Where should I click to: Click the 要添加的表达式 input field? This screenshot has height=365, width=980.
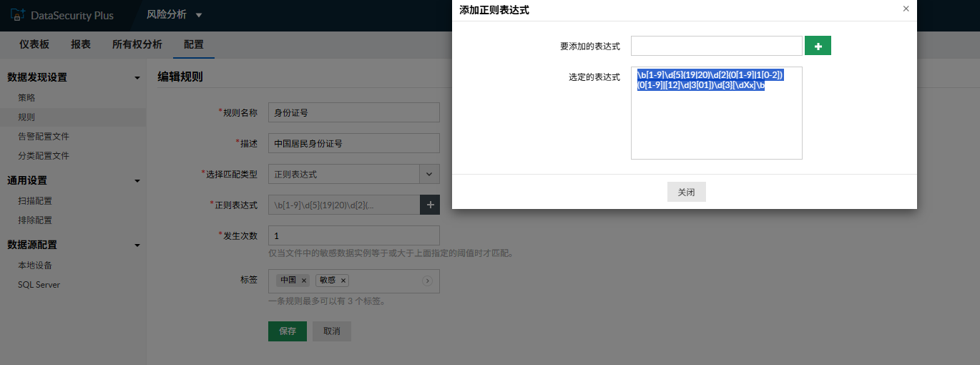coord(716,46)
